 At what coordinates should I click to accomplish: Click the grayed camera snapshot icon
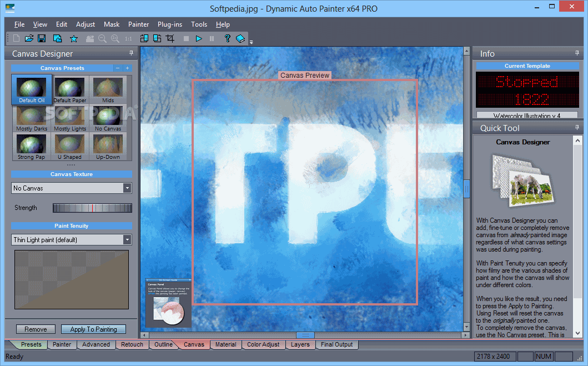pos(90,38)
